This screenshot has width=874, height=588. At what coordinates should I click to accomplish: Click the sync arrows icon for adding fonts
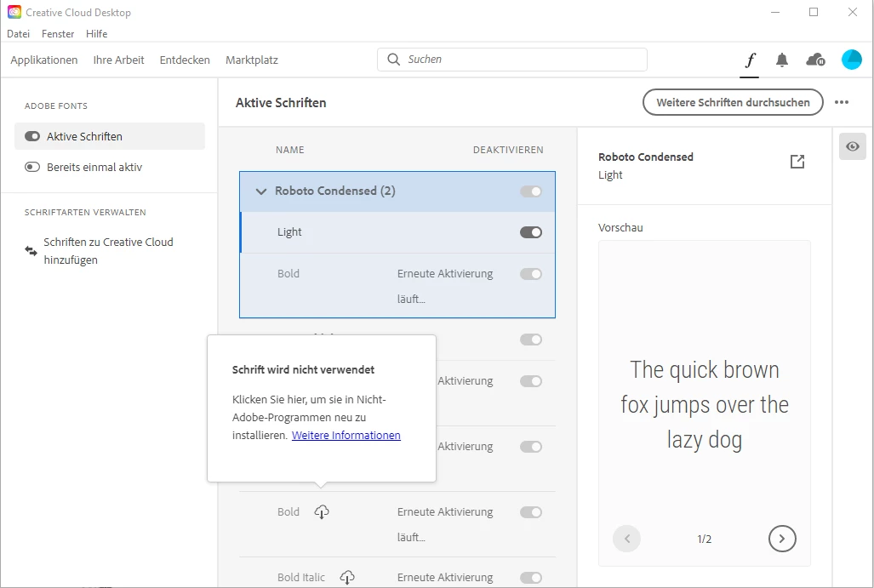tap(31, 251)
